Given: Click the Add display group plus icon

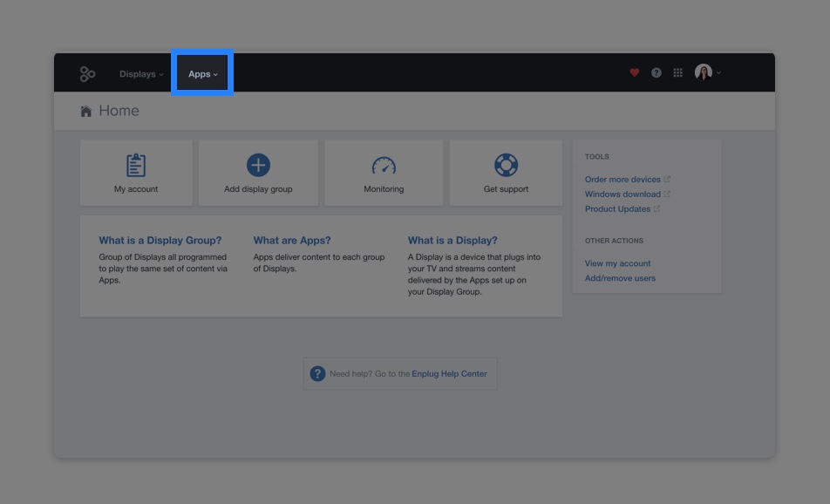Looking at the screenshot, I should [x=258, y=165].
